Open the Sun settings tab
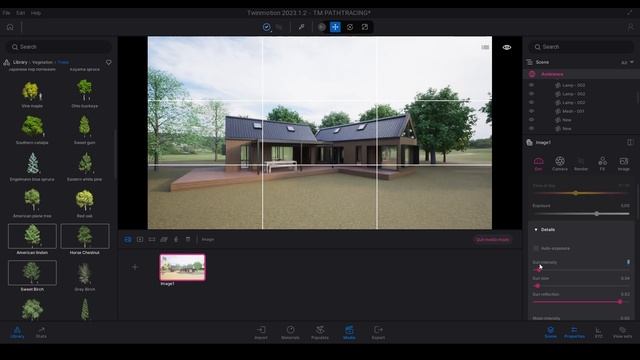Screen dimensions: 640x360 538,164
